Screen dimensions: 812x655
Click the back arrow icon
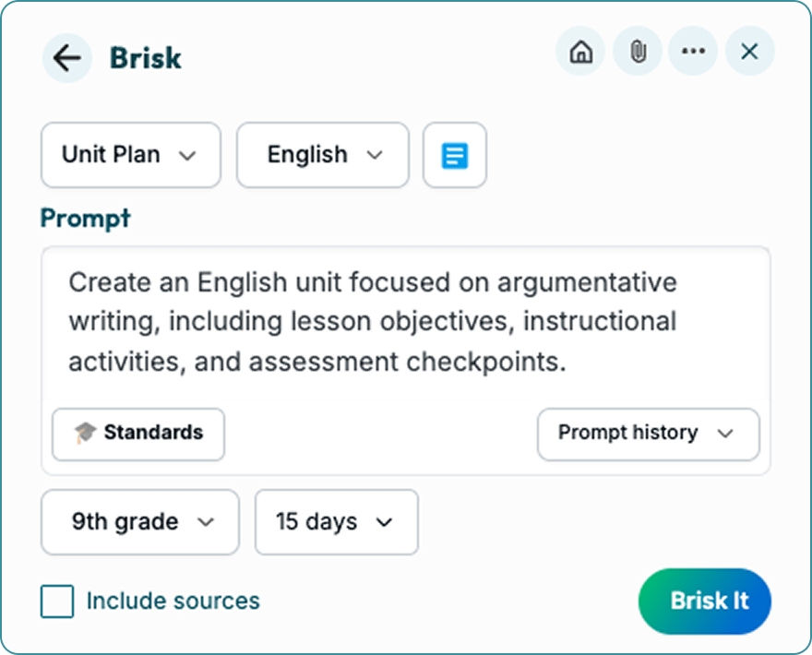tap(66, 58)
